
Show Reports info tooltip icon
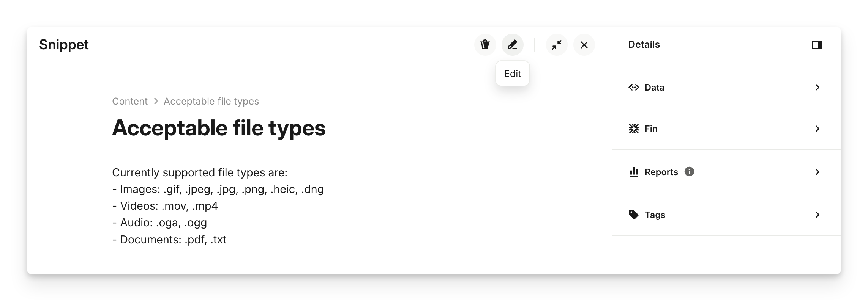689,172
